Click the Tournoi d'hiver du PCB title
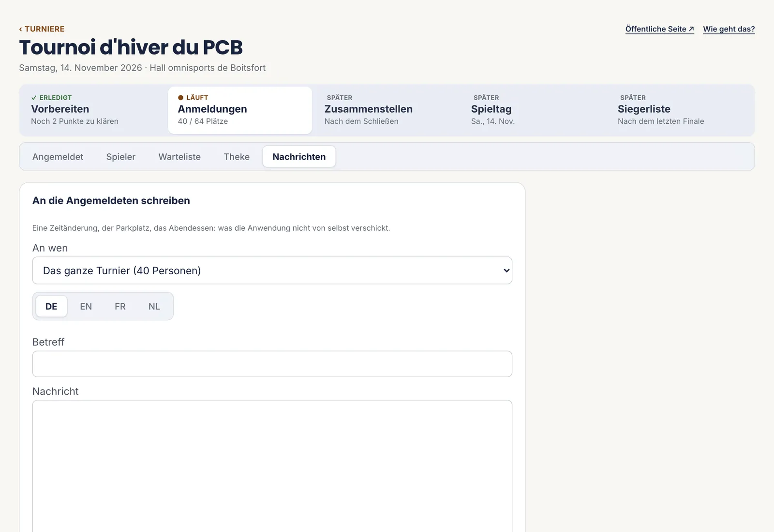The height and width of the screenshot is (532, 774). 131,47
